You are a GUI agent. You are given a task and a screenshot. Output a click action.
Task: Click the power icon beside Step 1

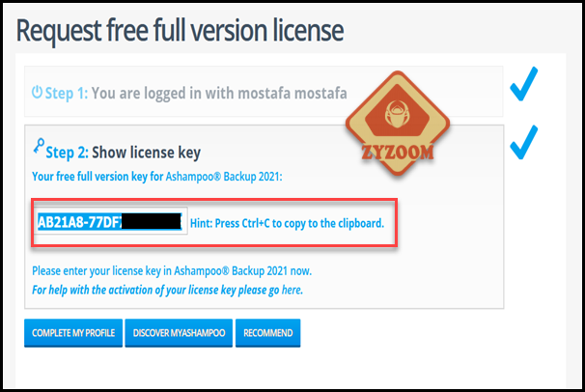pos(37,92)
